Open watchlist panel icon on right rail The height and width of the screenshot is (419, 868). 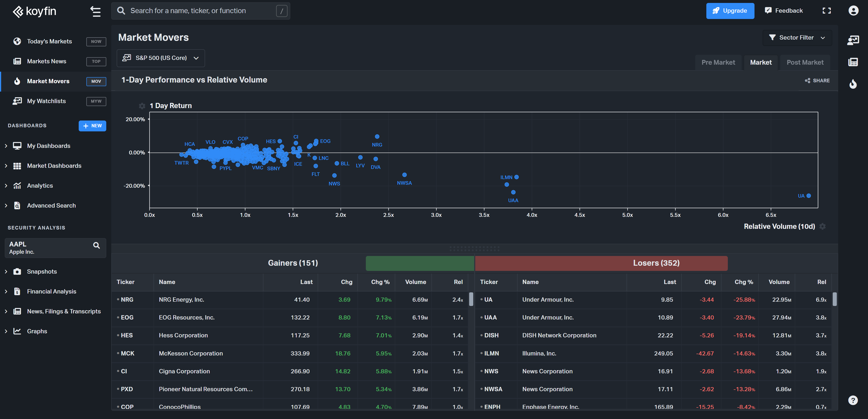click(853, 40)
